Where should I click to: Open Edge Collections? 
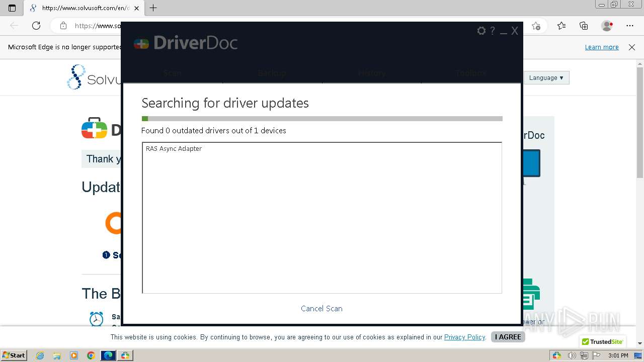click(584, 26)
